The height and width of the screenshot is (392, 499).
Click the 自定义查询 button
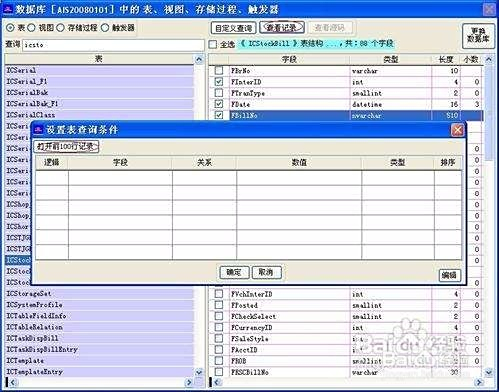pos(233,28)
